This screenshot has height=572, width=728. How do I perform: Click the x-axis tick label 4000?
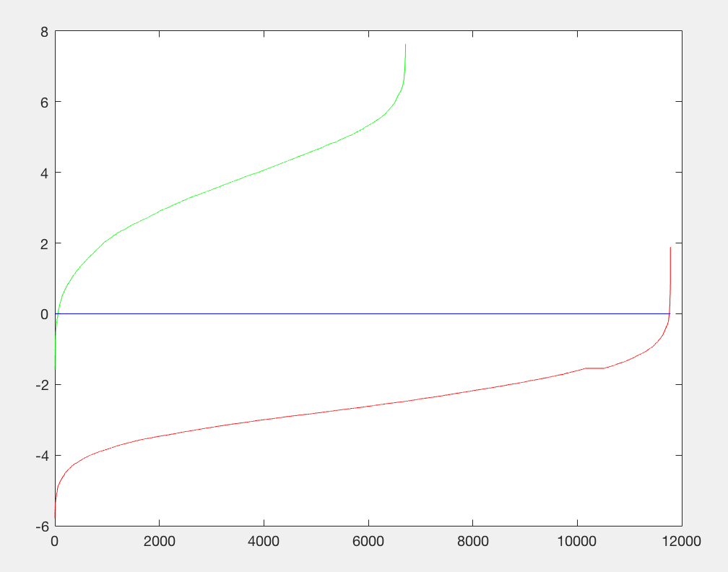[264, 542]
